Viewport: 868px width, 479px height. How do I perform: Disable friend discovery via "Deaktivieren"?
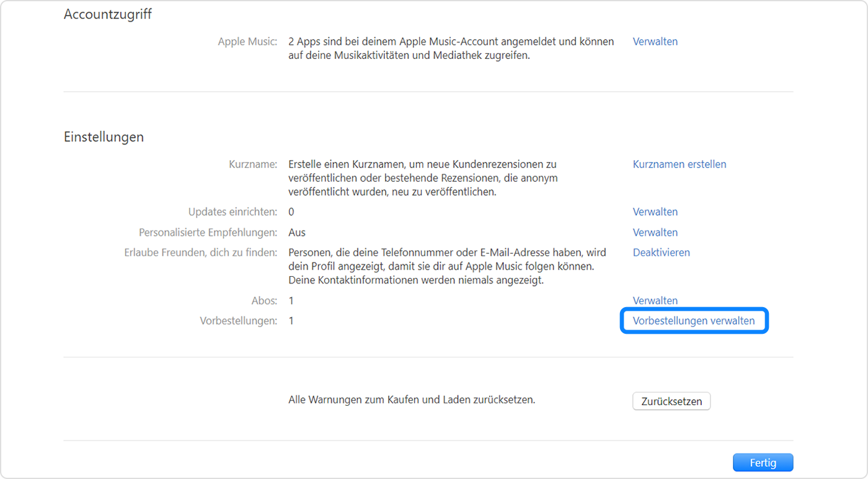[661, 253]
